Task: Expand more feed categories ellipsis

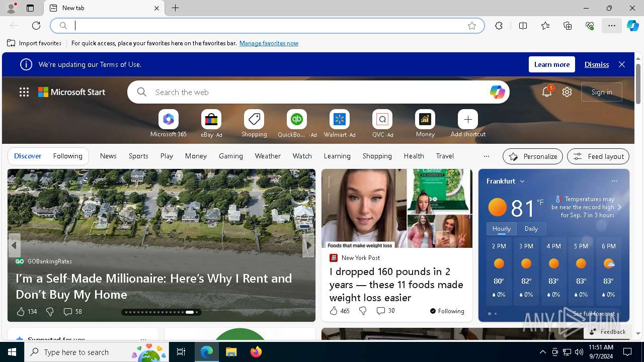Action: click(486, 156)
